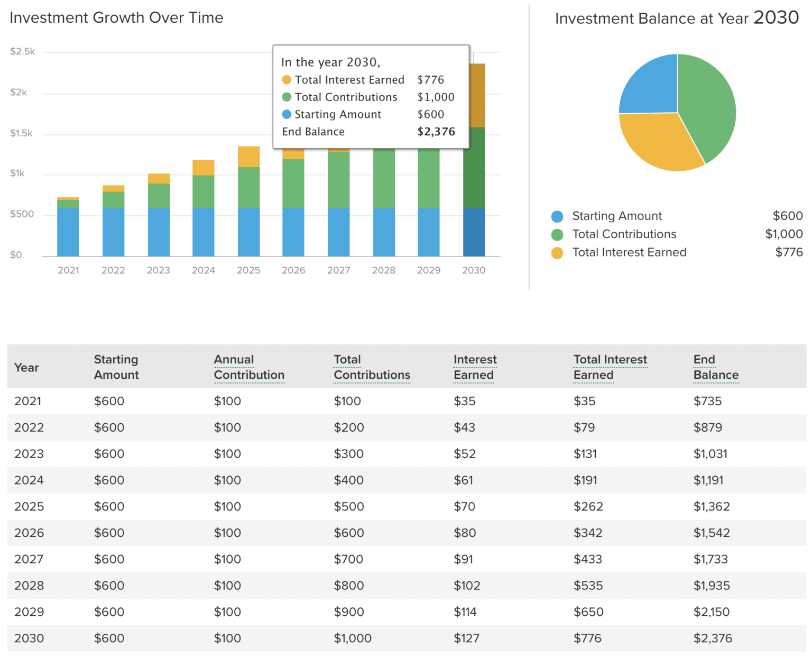
Task: Click the 2021 year cell in the table
Action: coord(27,401)
